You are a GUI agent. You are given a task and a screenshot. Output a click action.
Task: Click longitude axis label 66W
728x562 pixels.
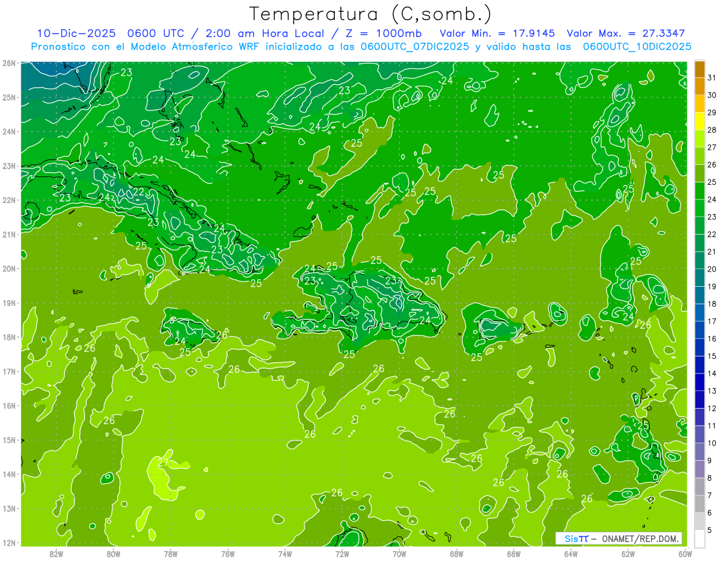click(513, 554)
